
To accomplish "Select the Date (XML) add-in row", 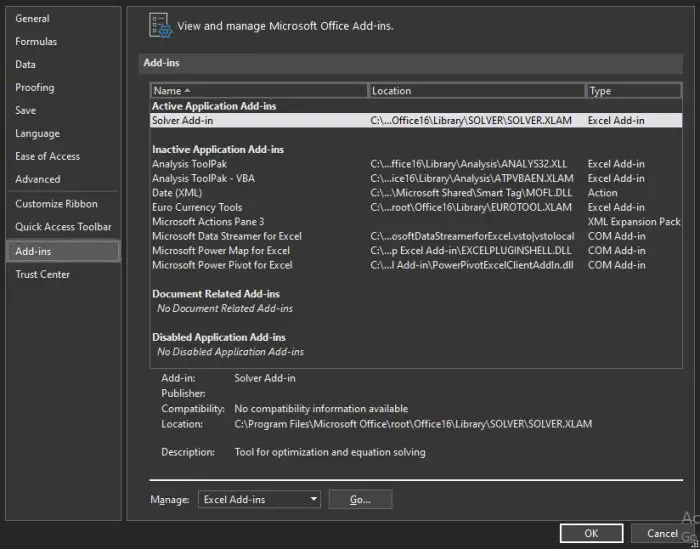I will [x=416, y=193].
